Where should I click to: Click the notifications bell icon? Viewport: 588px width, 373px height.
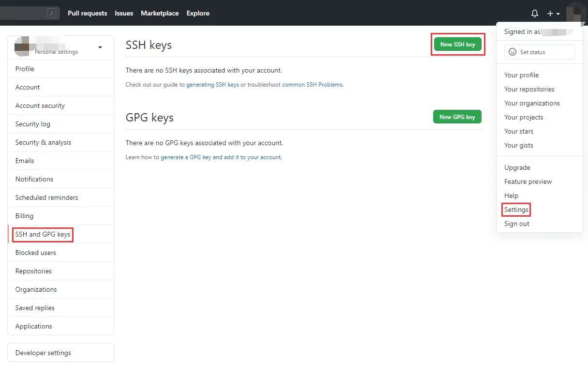tap(534, 14)
